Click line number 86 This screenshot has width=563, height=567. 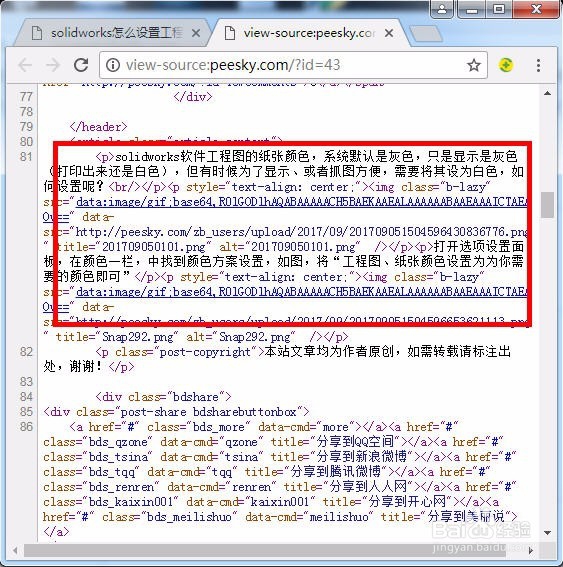[26, 427]
